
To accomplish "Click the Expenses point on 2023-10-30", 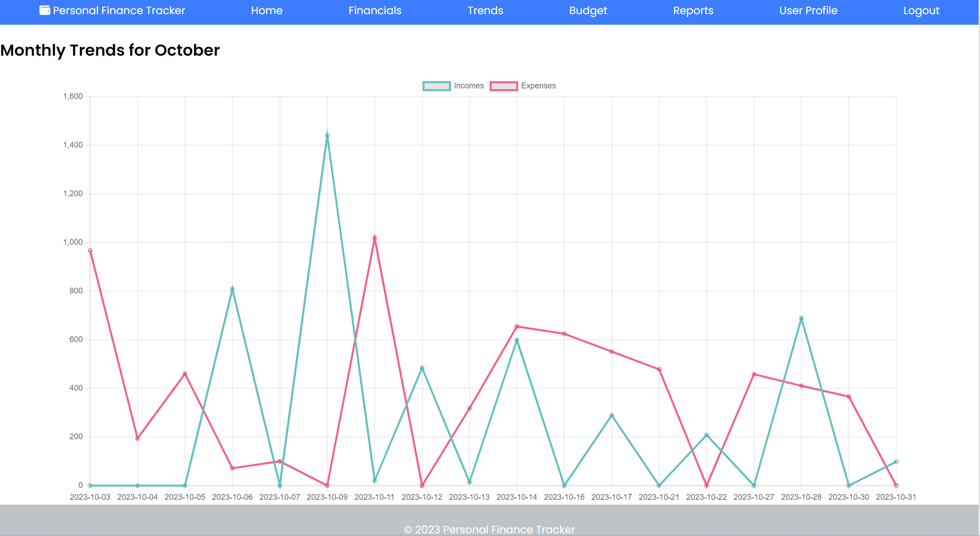I will pos(849,397).
